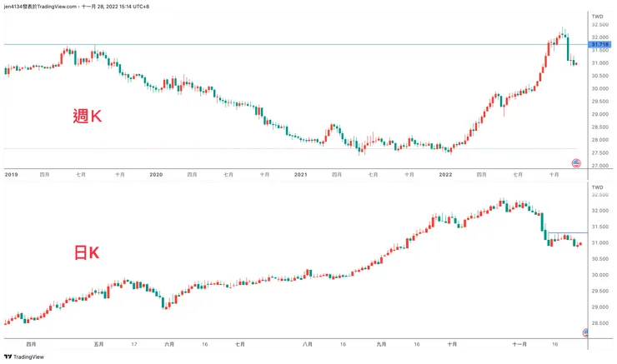Click '29.500' on the weekly price axis

point(600,102)
